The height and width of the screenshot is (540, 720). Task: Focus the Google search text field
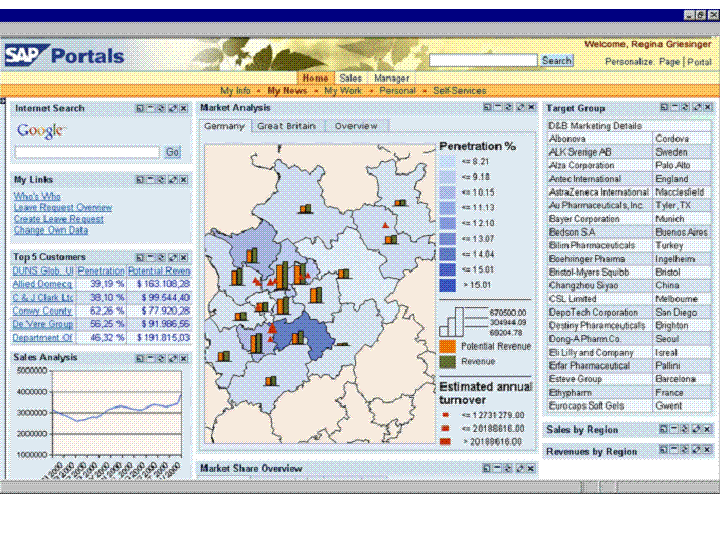(x=87, y=152)
